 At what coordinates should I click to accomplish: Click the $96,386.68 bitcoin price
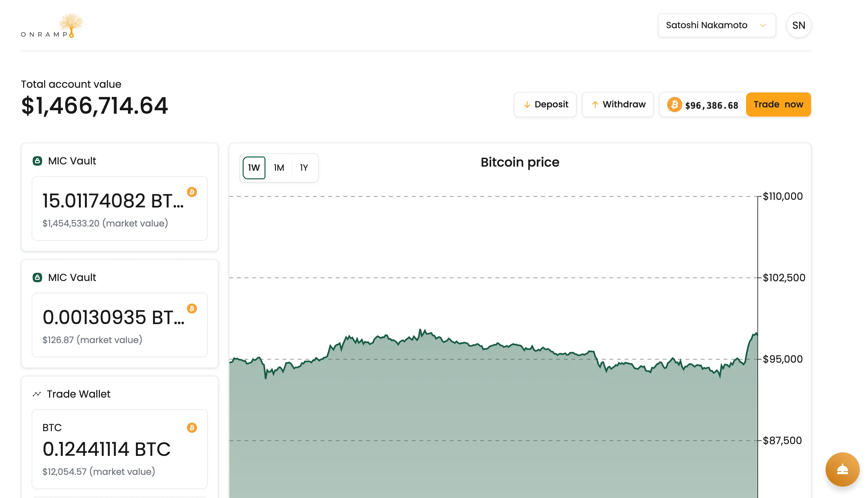coord(712,105)
